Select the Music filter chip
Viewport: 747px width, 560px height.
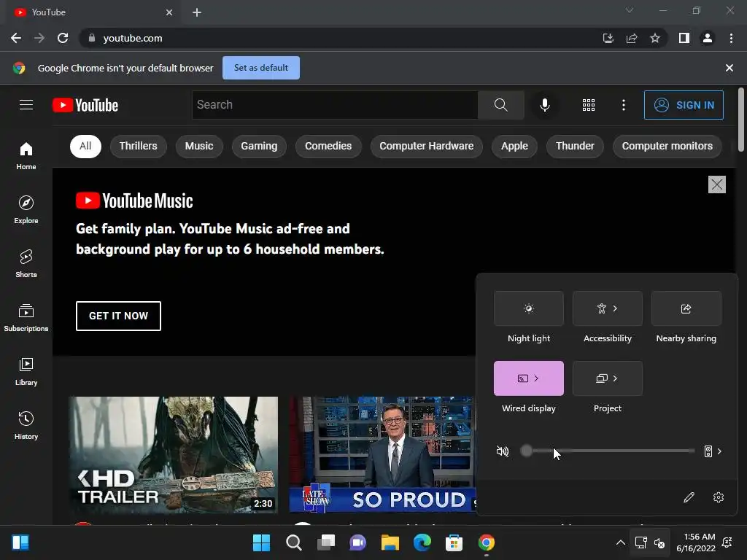click(199, 146)
